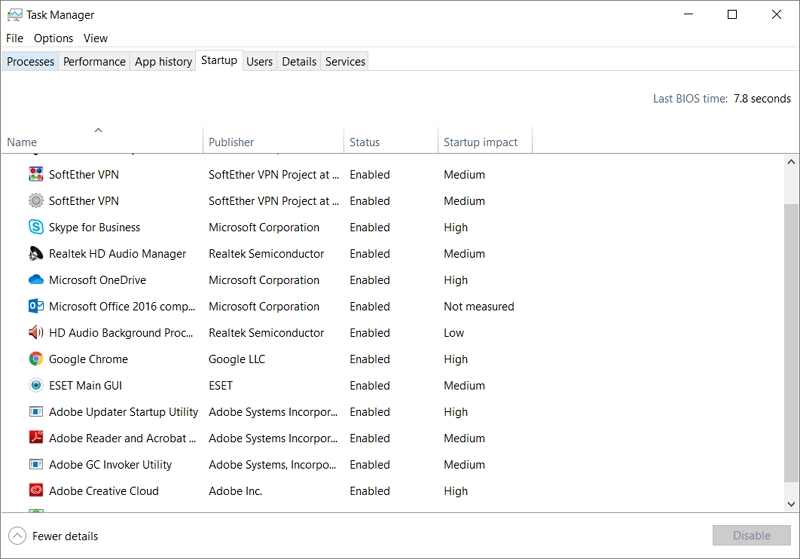Click the multicolored SoftEther VPN icon

(x=36, y=174)
